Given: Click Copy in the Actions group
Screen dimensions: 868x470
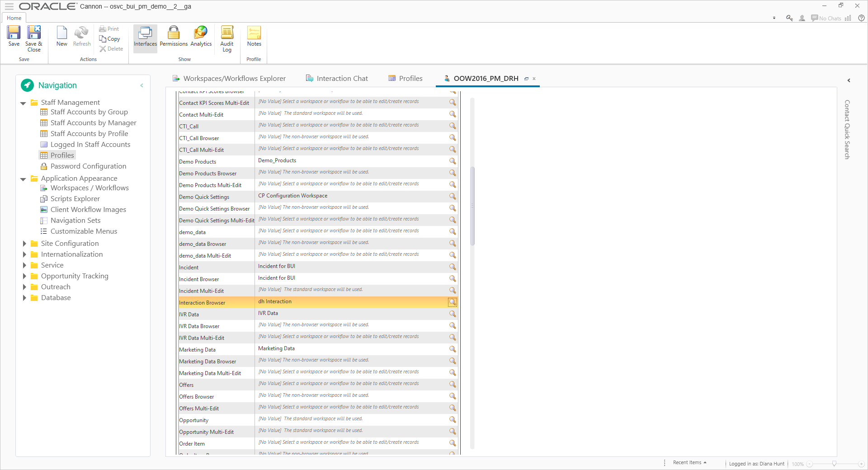Looking at the screenshot, I should pyautogui.click(x=109, y=39).
